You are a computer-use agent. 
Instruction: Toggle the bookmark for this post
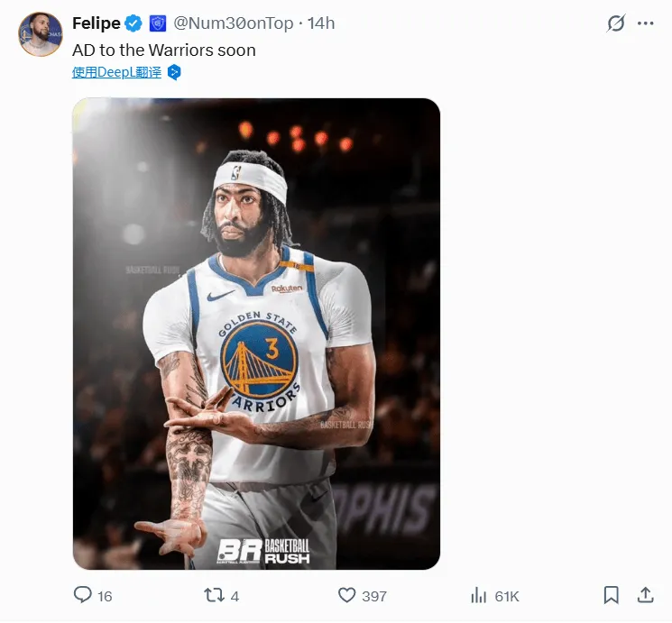[x=611, y=595]
